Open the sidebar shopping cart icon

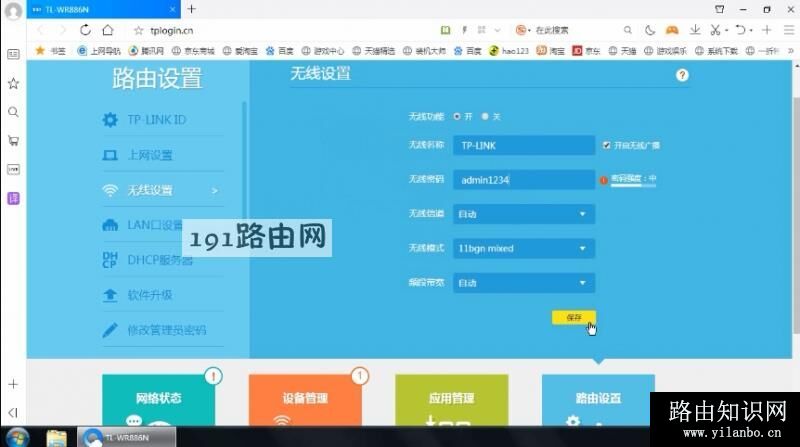[13, 140]
